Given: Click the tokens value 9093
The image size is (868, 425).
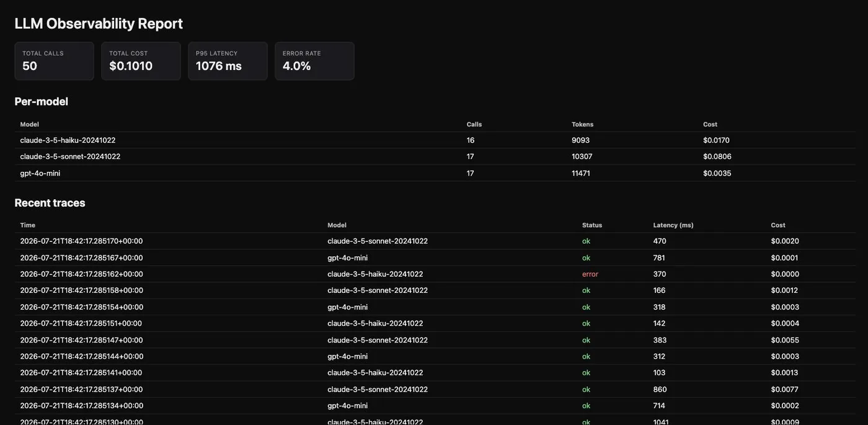Looking at the screenshot, I should pos(581,140).
